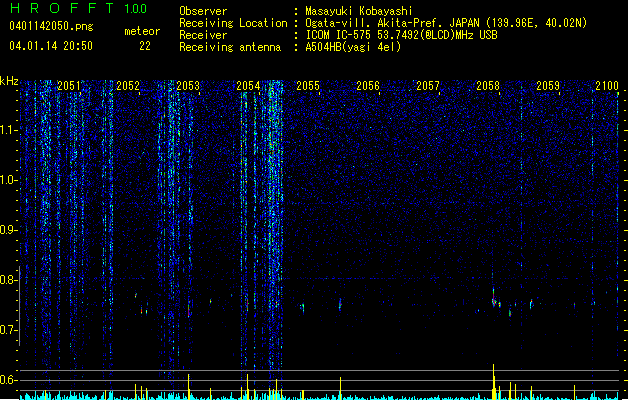629x400 pixels.
Task: Select the Observer field label
Action: click(203, 11)
